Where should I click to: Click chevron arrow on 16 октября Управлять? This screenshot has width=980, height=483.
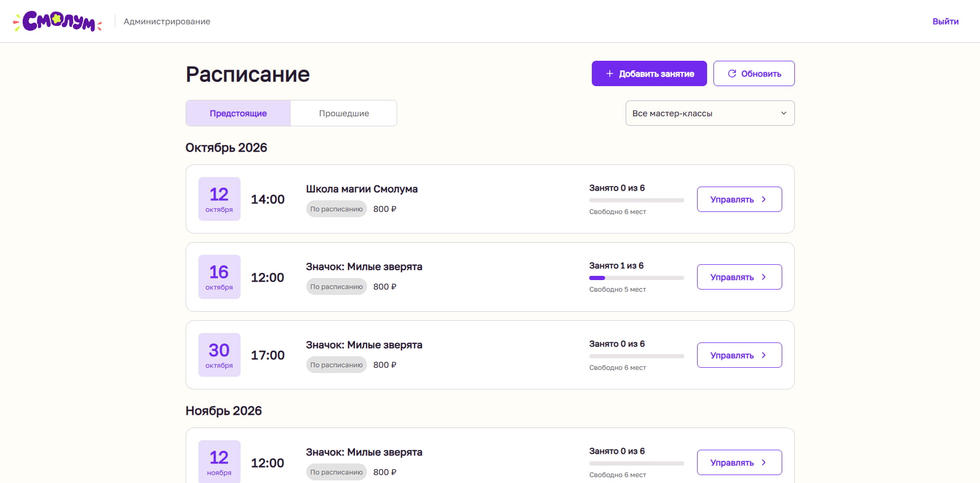[x=764, y=277]
